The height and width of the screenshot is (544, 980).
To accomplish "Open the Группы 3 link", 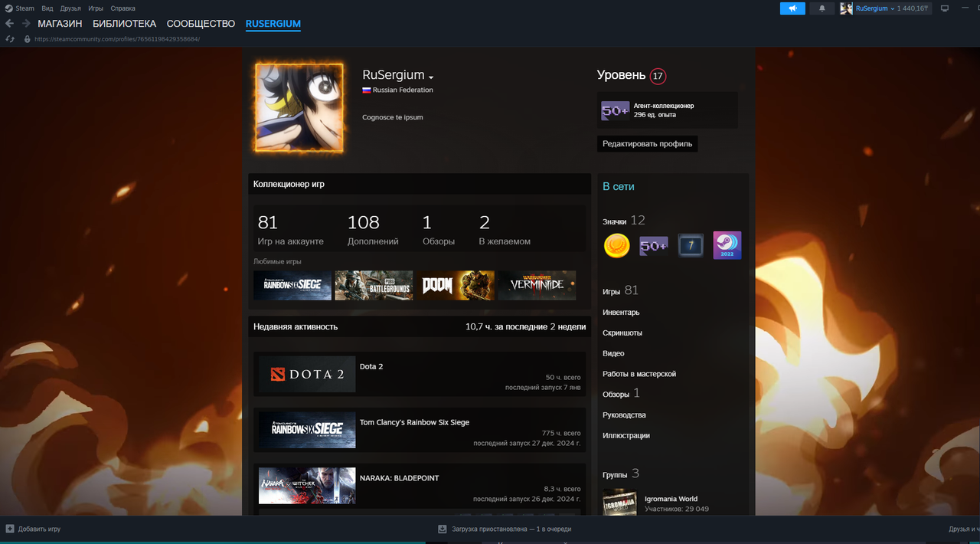I will [x=621, y=474].
